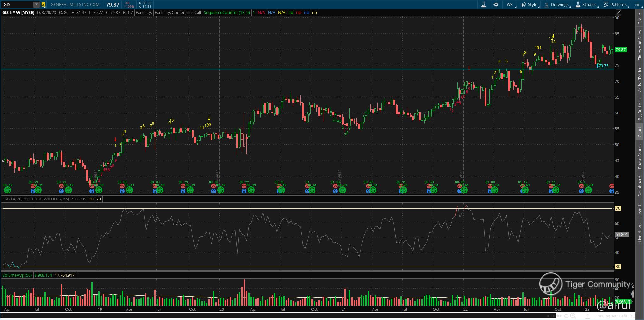Click the price axis scale icon
The height and width of the screenshot is (320, 644).
[x=619, y=13]
